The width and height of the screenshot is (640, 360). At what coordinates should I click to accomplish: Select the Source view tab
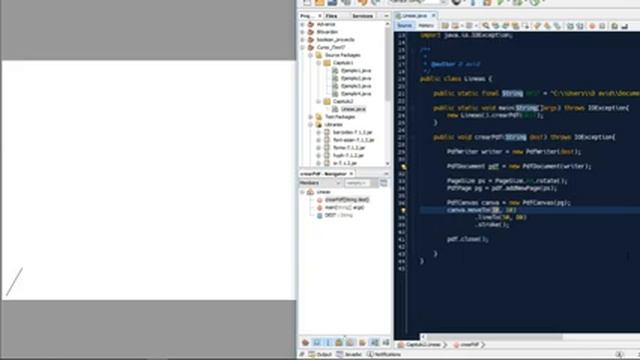click(404, 26)
